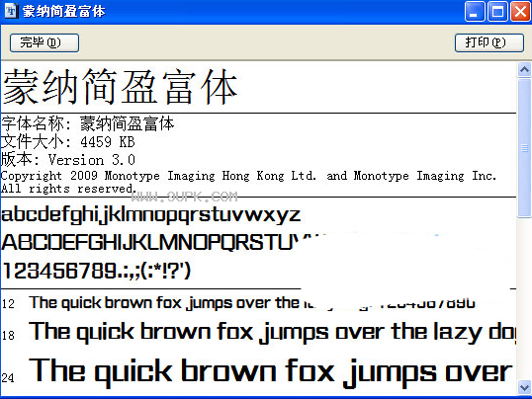This screenshot has height=399, width=532.
Task: Click the 打印(P) print button
Action: click(x=489, y=42)
